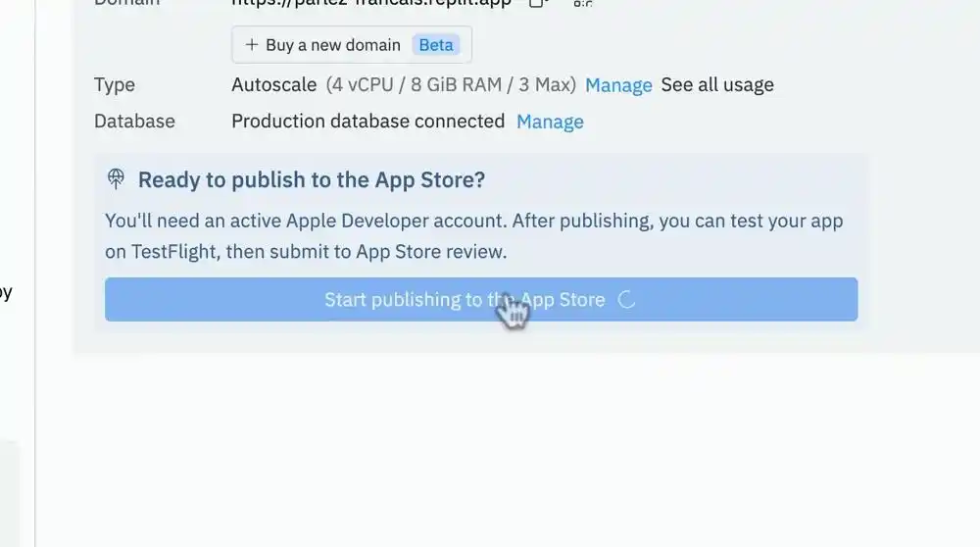The height and width of the screenshot is (547, 980).
Task: Click the copy icon beside the domain URL
Action: point(536,3)
